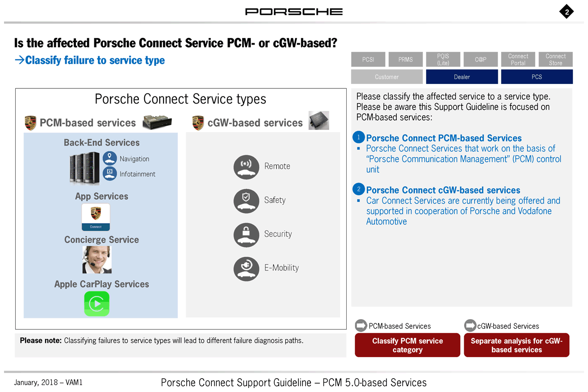Select the Safety shield car icon
This screenshot has height=392, width=588.
click(246, 201)
